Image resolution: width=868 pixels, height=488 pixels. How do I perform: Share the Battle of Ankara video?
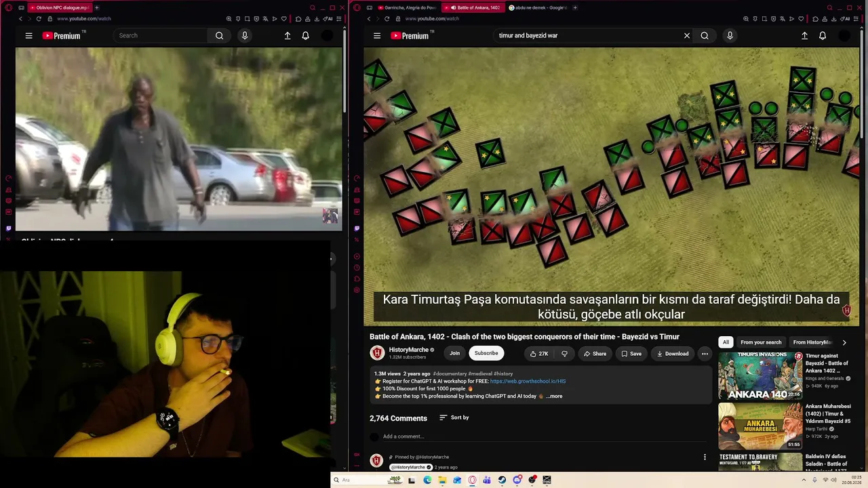point(595,354)
